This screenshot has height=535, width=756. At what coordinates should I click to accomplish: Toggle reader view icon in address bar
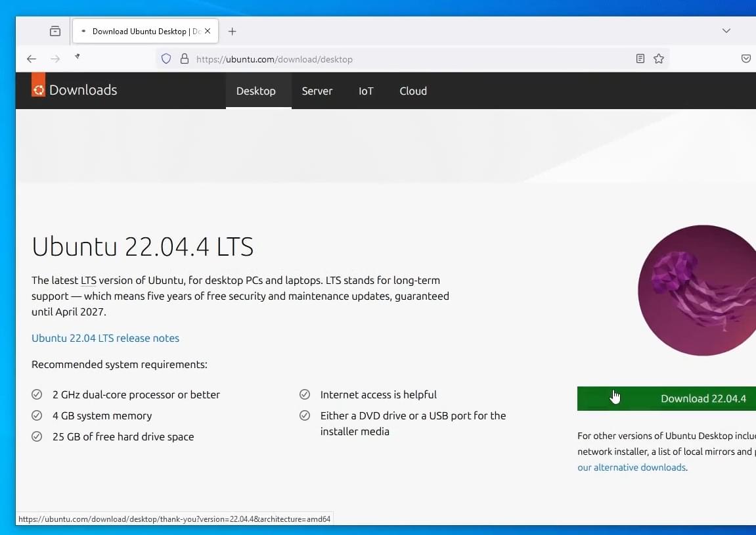click(640, 59)
